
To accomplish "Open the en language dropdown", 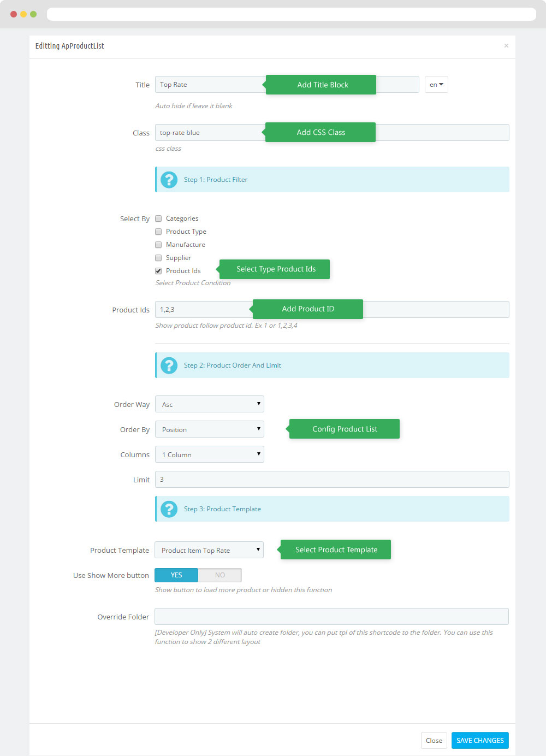I will [436, 85].
